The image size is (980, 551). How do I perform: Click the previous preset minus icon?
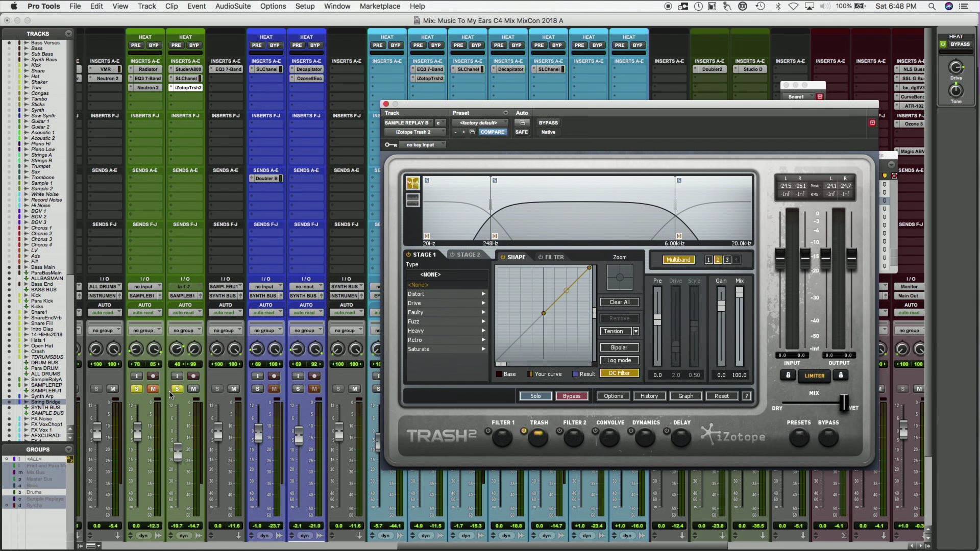pyautogui.click(x=455, y=132)
